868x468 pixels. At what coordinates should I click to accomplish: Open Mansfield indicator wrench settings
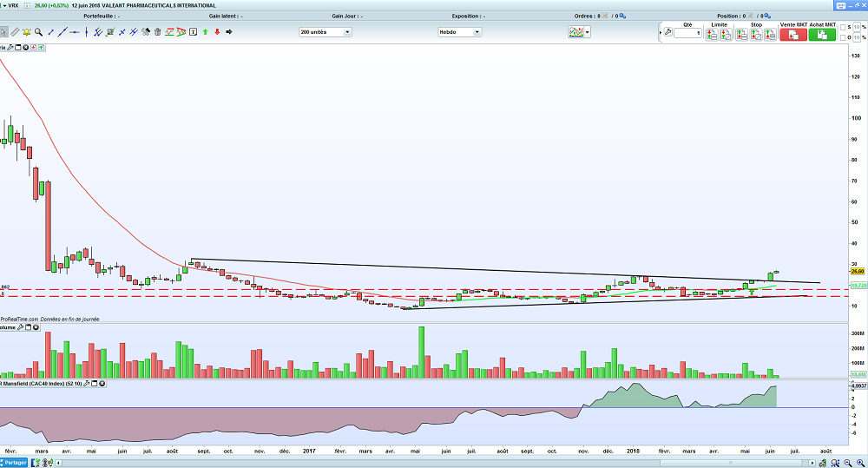[86, 383]
